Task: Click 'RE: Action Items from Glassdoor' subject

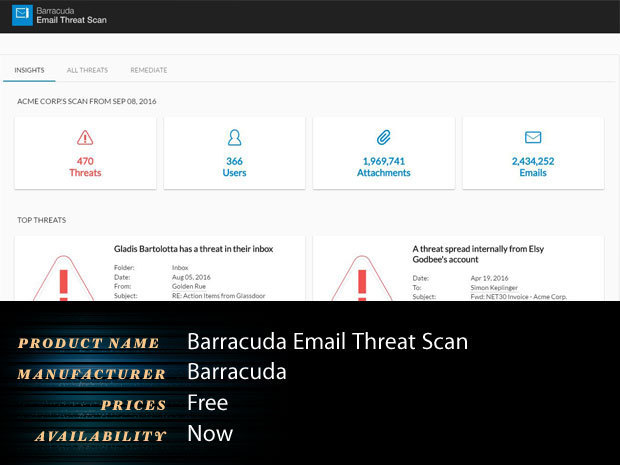Action: [219, 296]
